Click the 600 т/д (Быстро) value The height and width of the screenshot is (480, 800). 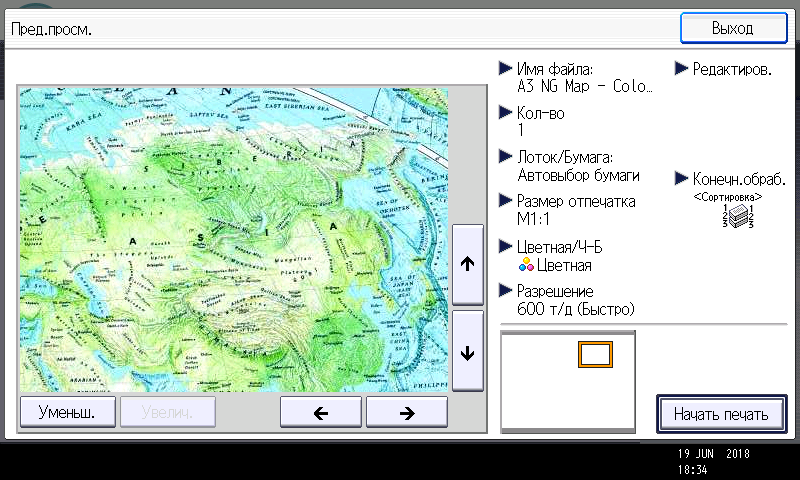(x=576, y=309)
